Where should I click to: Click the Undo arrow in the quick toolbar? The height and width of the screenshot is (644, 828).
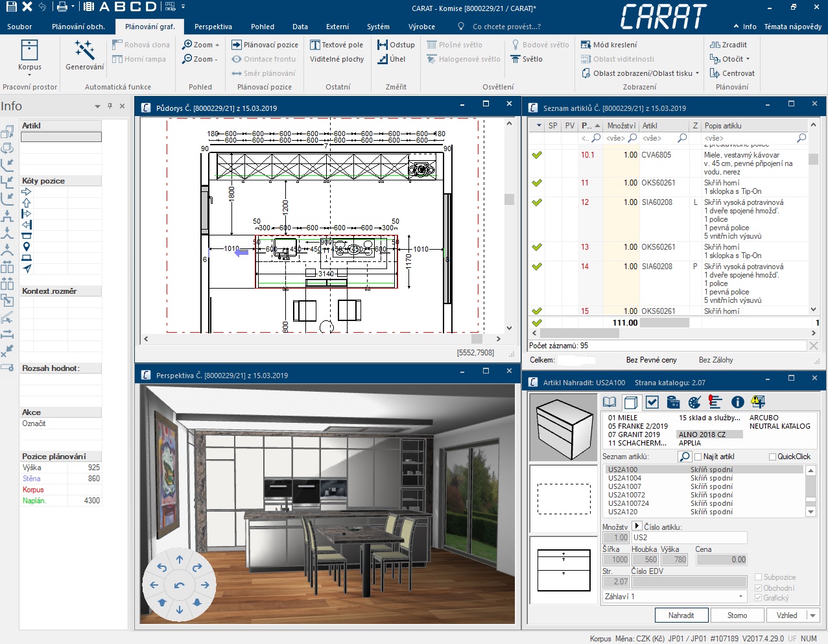pos(42,6)
